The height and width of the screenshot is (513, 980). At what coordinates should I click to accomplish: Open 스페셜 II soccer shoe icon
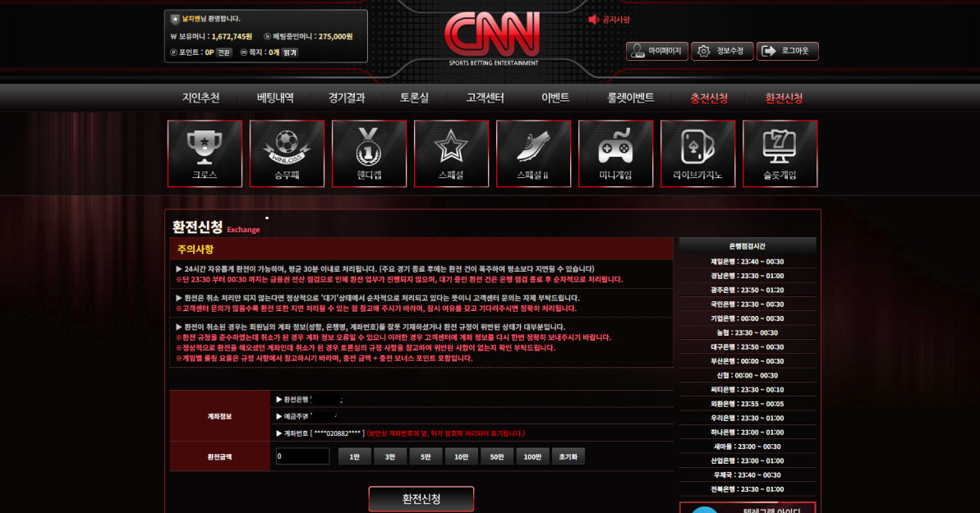point(533,153)
